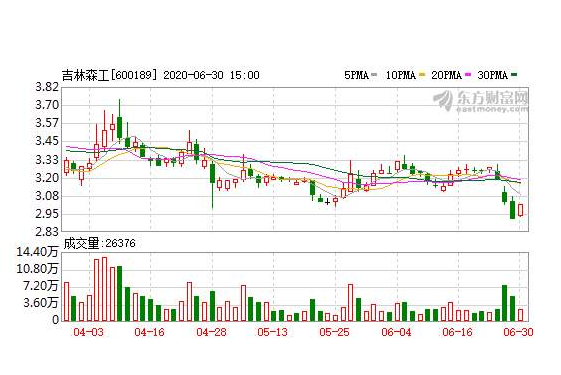Click the 30PMA legend label
The height and width of the screenshot is (375, 561).
pos(492,75)
